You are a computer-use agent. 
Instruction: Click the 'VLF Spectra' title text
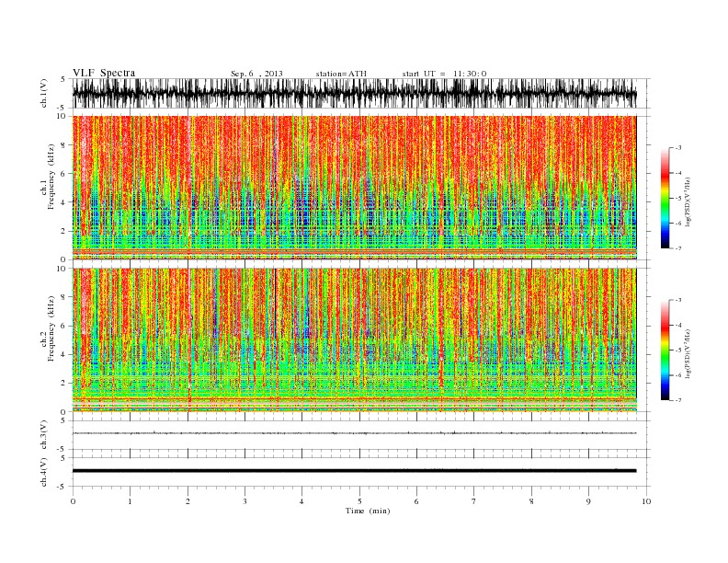[104, 73]
